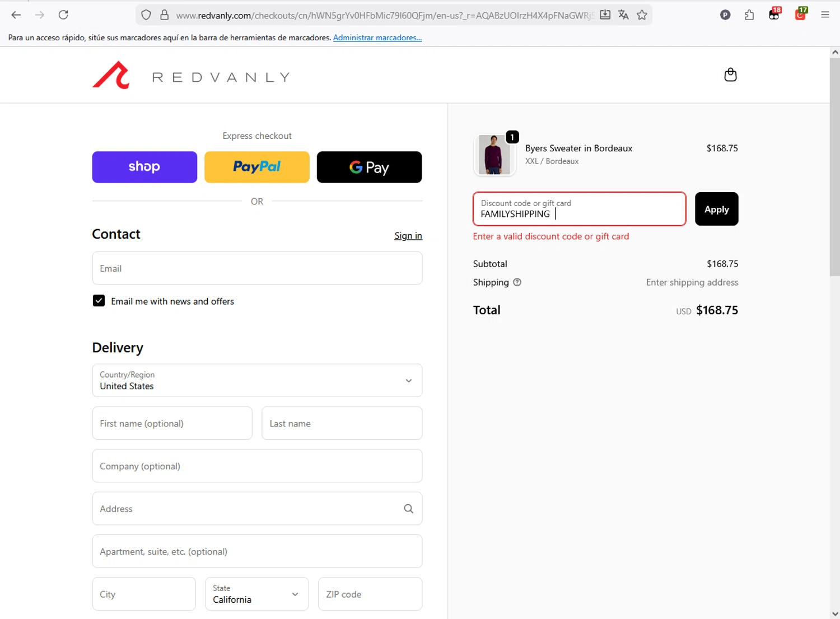Click the discount code input field

579,209
